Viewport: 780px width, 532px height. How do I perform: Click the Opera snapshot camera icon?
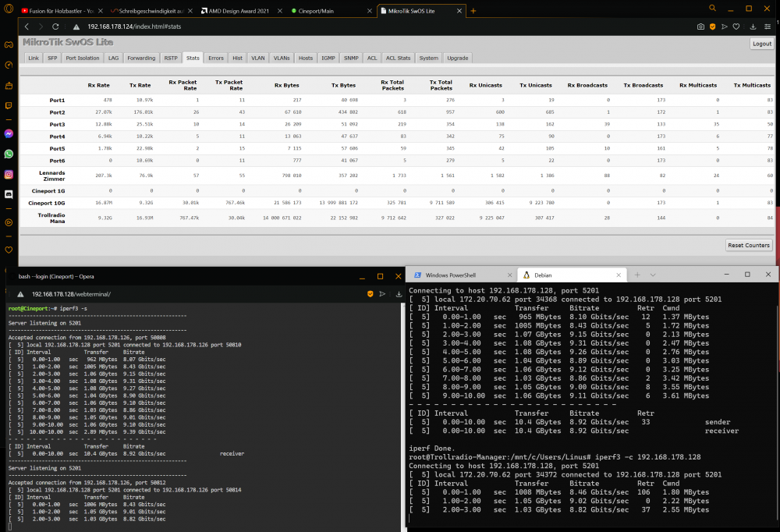[x=700, y=27]
